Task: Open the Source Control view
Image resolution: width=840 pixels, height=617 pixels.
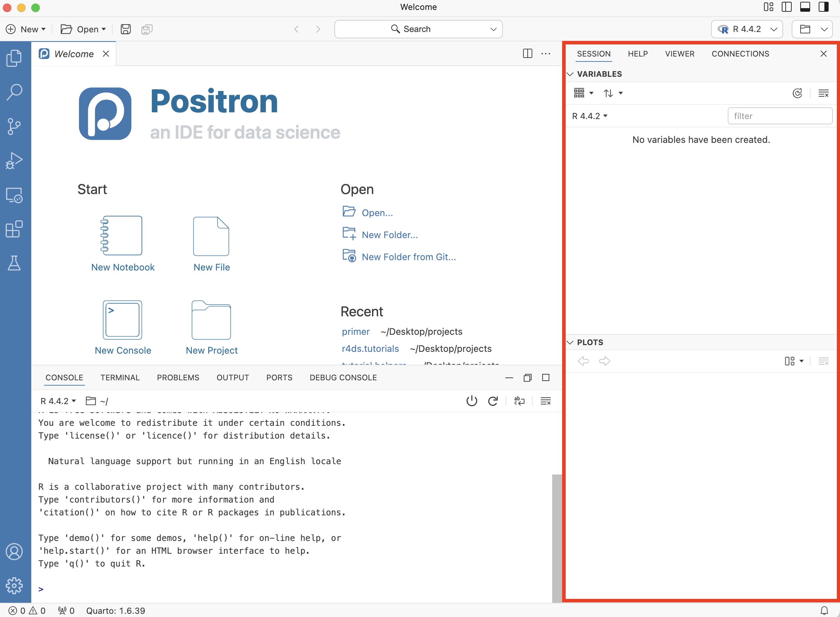Action: [14, 126]
